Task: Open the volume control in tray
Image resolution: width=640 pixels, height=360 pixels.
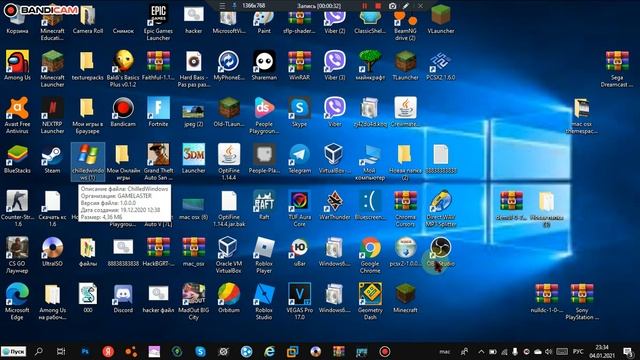Action: click(549, 351)
